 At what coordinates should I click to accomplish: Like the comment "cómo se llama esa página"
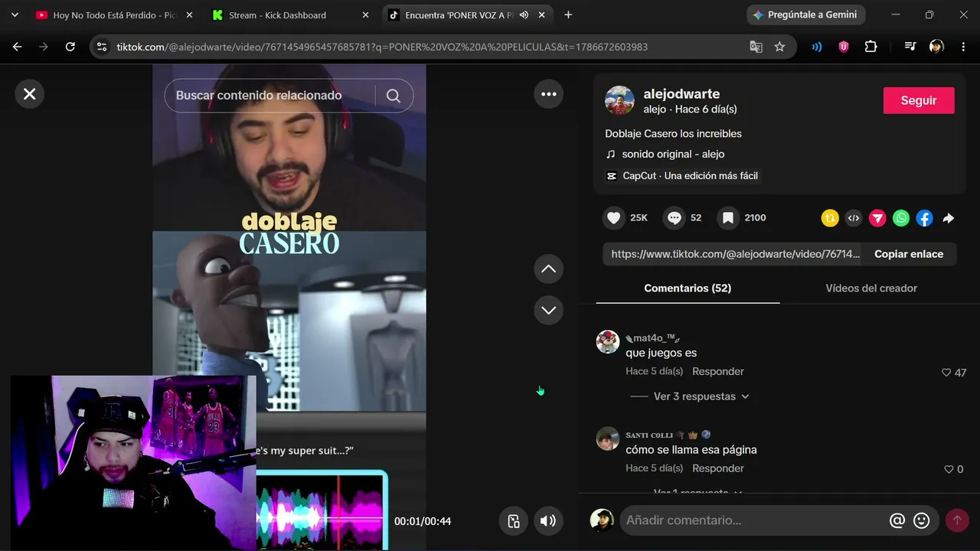click(x=949, y=469)
